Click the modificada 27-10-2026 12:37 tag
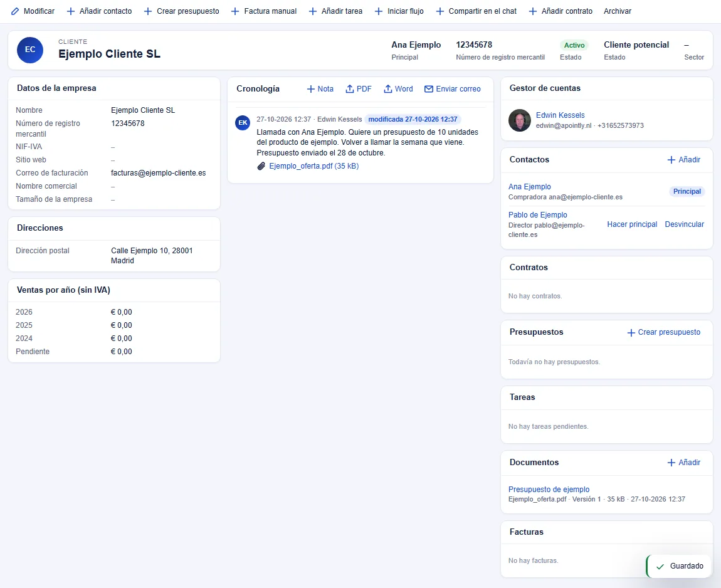Viewport: 721px width, 588px height. (x=413, y=120)
